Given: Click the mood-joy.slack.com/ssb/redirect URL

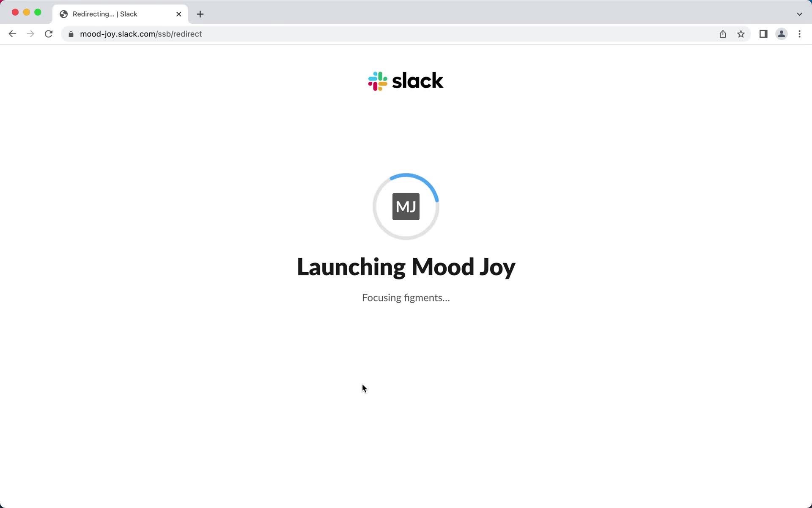Looking at the screenshot, I should [141, 33].
